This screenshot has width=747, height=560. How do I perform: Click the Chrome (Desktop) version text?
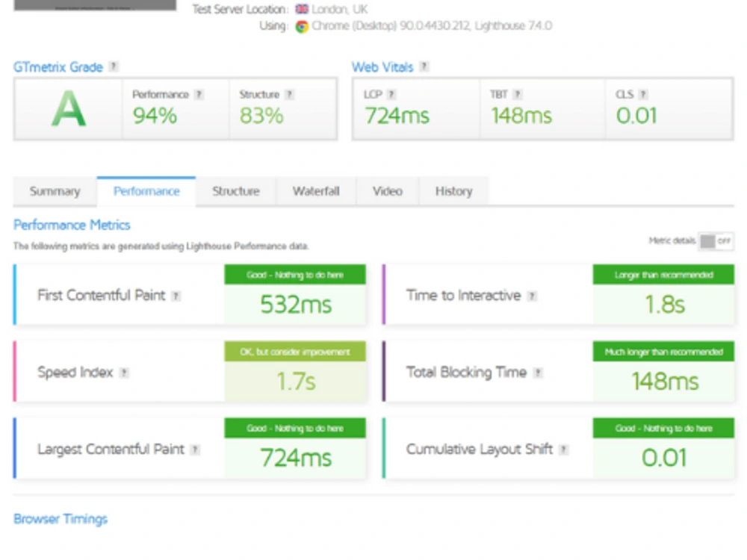coord(432,25)
